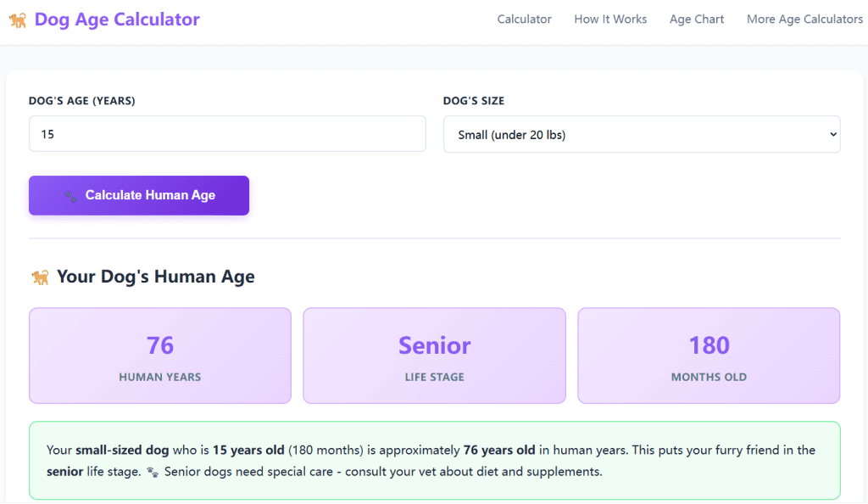Select the Calculator navigation item

pyautogui.click(x=524, y=19)
